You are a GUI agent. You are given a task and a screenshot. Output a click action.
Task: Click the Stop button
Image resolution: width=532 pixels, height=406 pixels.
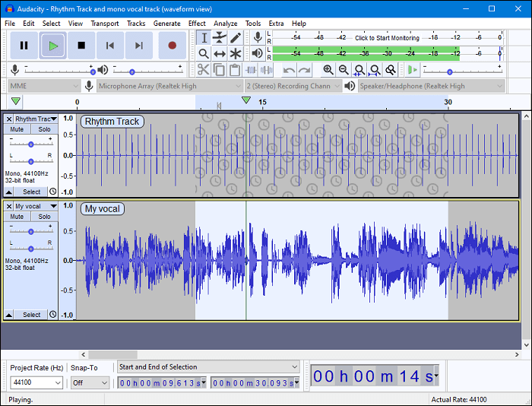pos(81,46)
